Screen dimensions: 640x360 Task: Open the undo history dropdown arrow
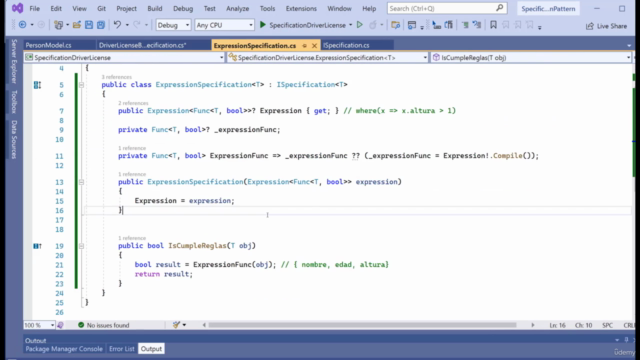(x=127, y=25)
